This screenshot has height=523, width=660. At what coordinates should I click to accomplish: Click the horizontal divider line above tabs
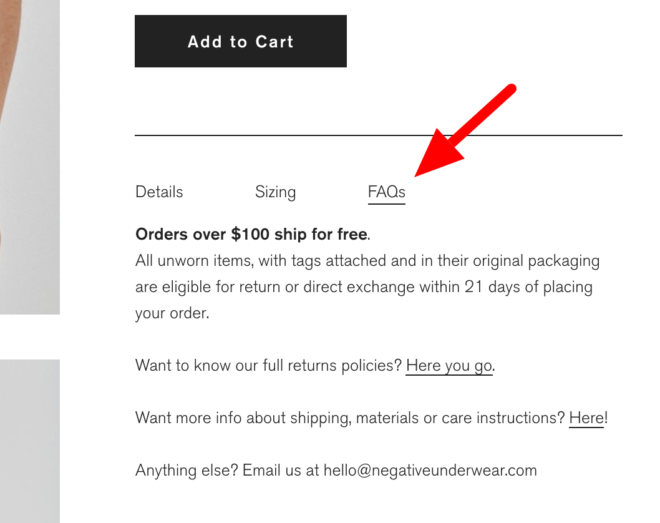pos(378,135)
